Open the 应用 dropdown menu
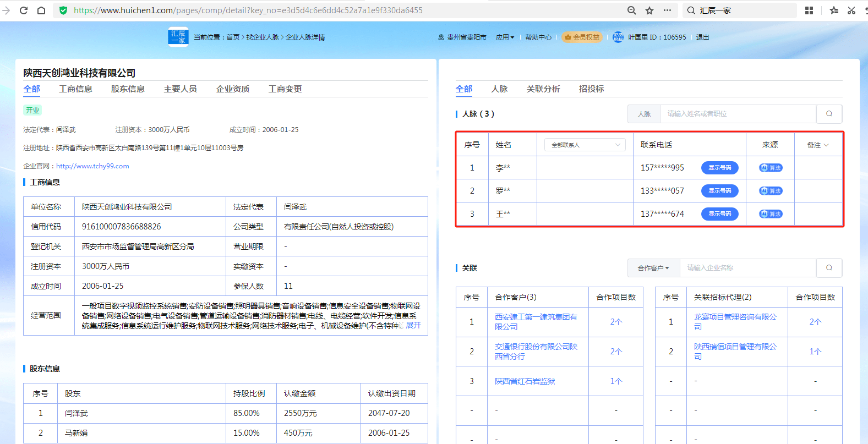868x444 pixels. coord(505,37)
